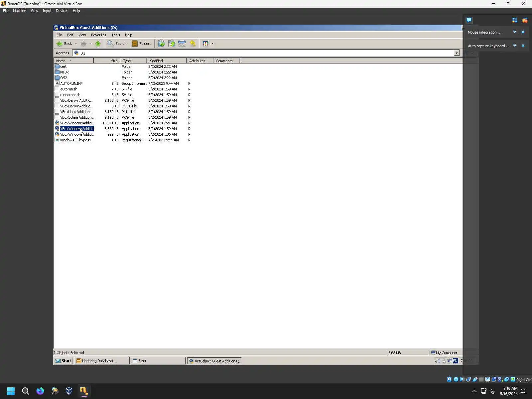
Task: Expand the Forward button history dropdown arrow
Action: pos(90,44)
